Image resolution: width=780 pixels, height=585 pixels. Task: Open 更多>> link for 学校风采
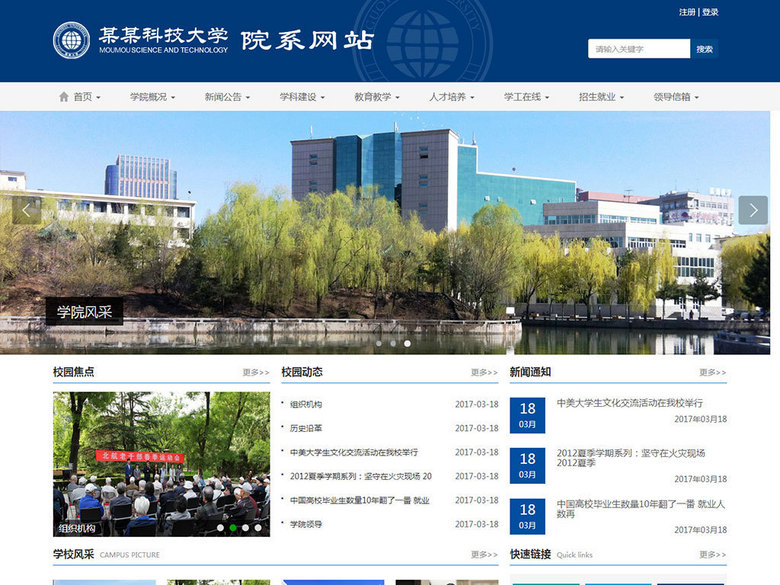pyautogui.click(x=484, y=554)
